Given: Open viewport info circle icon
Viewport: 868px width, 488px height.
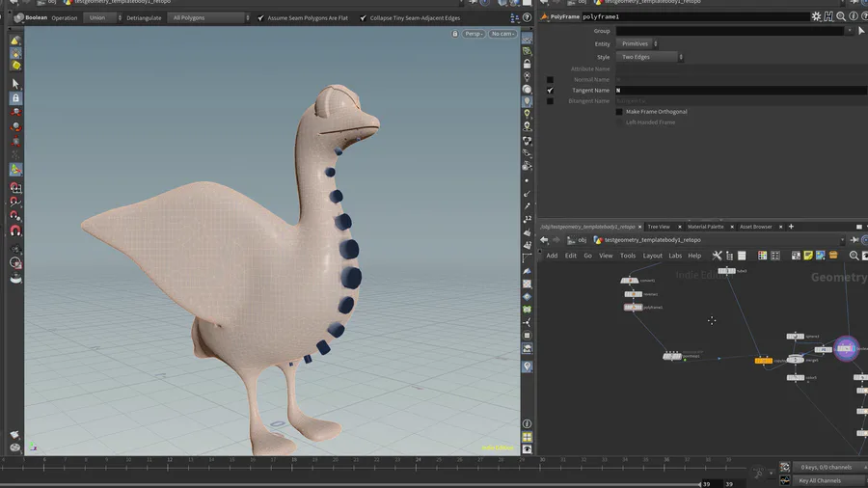Looking at the screenshot, I should (527, 423).
